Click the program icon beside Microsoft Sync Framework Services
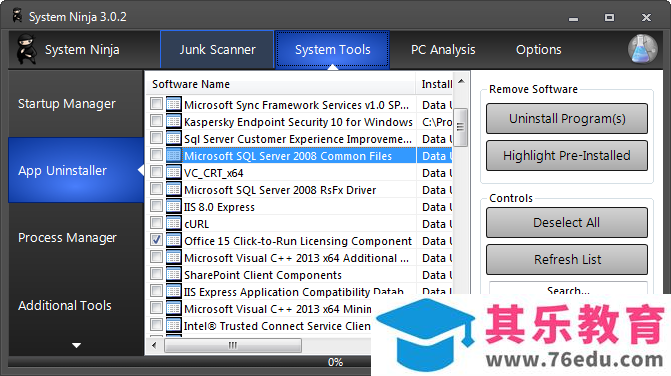 pos(173,104)
